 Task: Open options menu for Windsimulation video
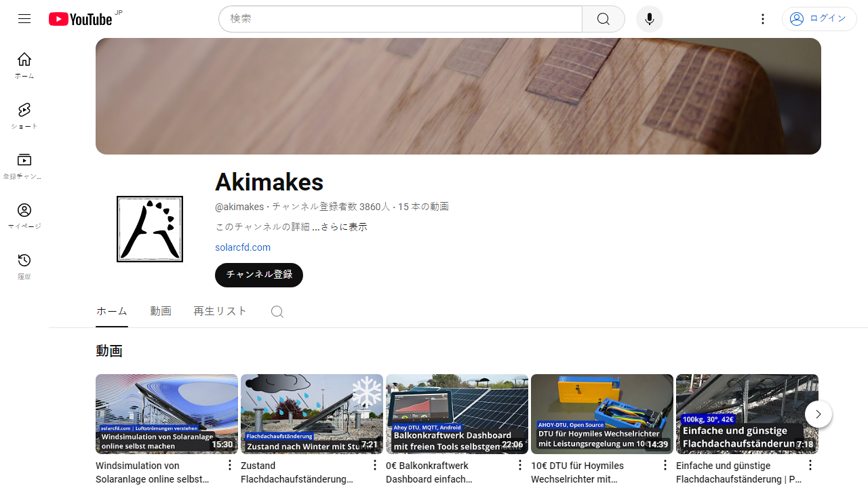click(x=230, y=465)
